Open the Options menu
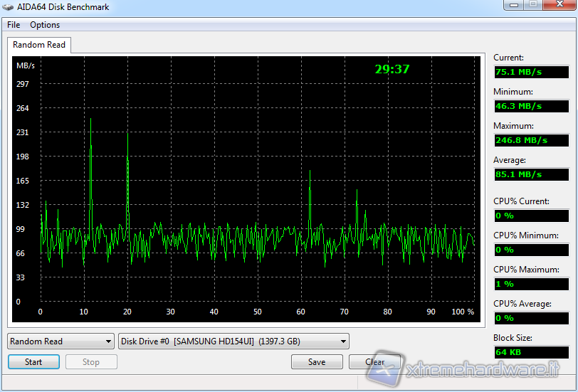 tap(45, 25)
